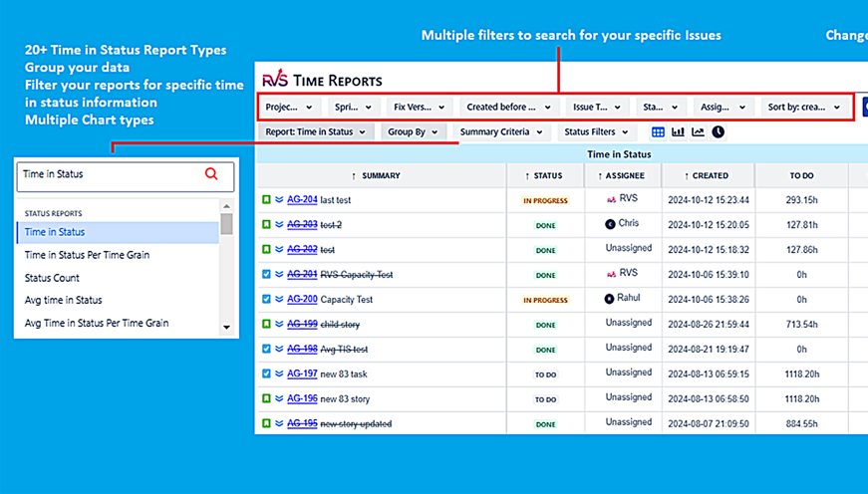Select Time in Status report type

coord(118,232)
